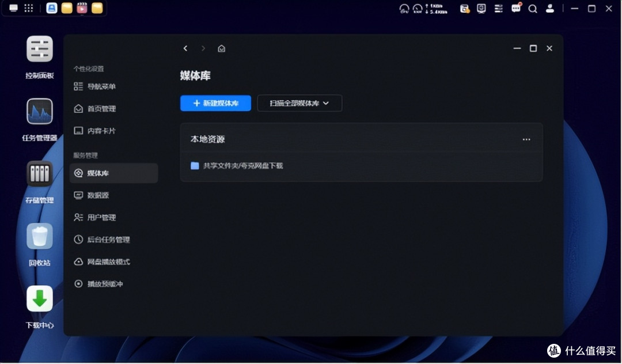Open the 控制面板 desktop icon
Screen dimensions: 622x364
click(40, 49)
